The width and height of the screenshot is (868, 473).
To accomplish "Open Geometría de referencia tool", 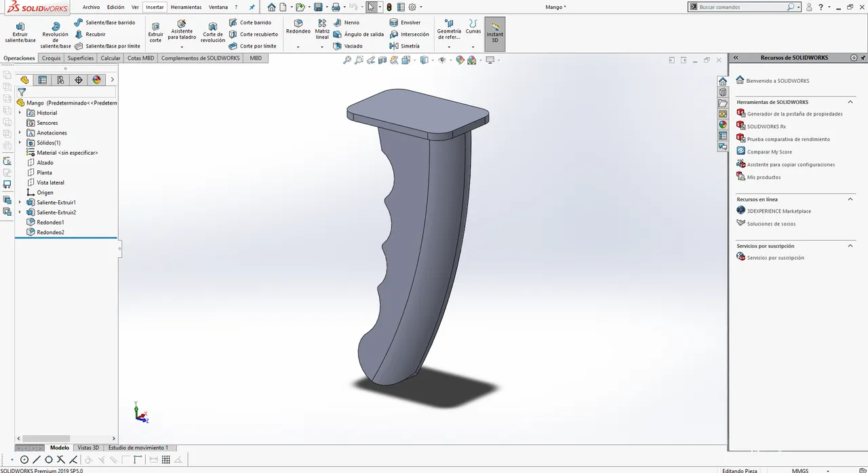I will pos(449,29).
